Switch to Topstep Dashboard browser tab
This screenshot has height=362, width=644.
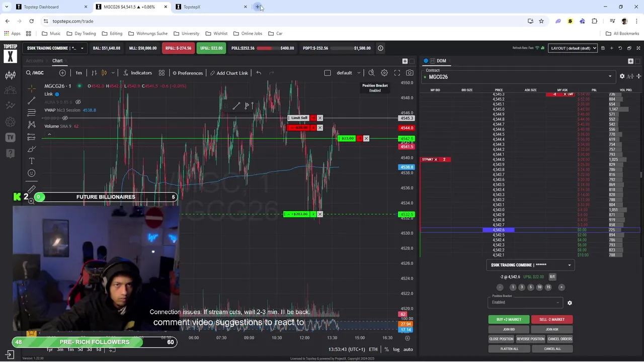pos(50,7)
